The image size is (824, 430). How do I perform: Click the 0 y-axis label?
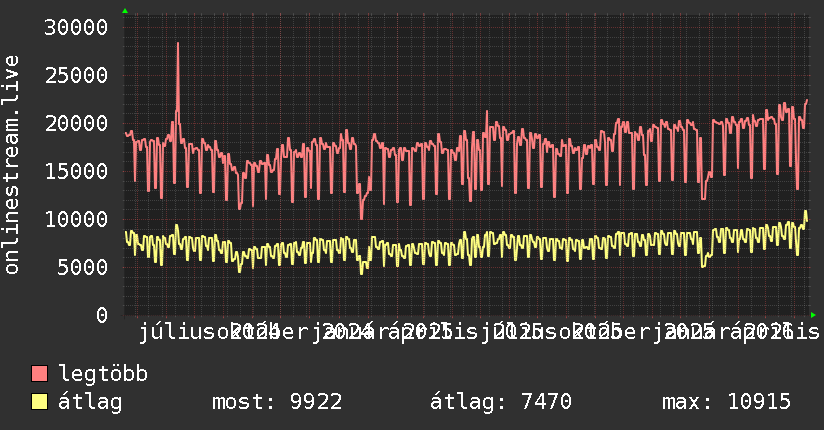102,315
